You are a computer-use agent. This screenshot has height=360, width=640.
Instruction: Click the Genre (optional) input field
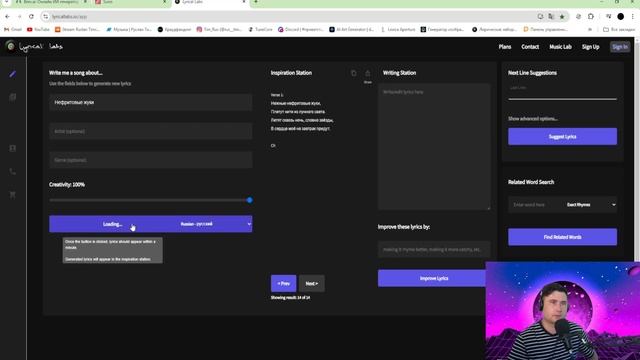(151, 160)
